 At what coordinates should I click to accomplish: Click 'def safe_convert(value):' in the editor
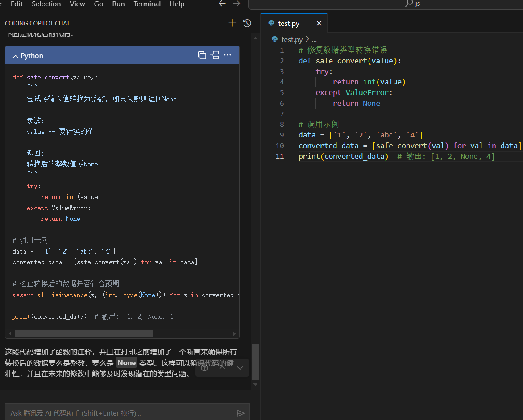[x=350, y=61]
